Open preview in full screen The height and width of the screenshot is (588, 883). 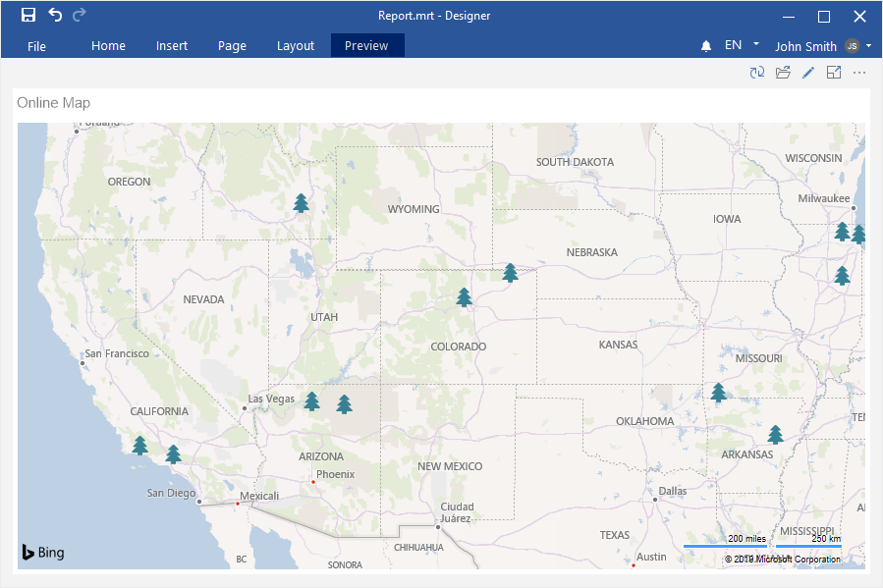point(834,73)
